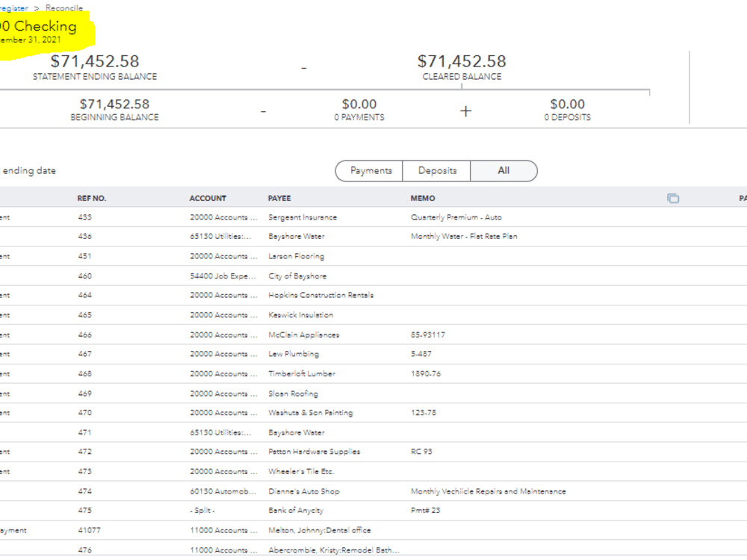Click memo Pmt# 23
Image resolution: width=747 pixels, height=560 pixels.
(x=426, y=511)
